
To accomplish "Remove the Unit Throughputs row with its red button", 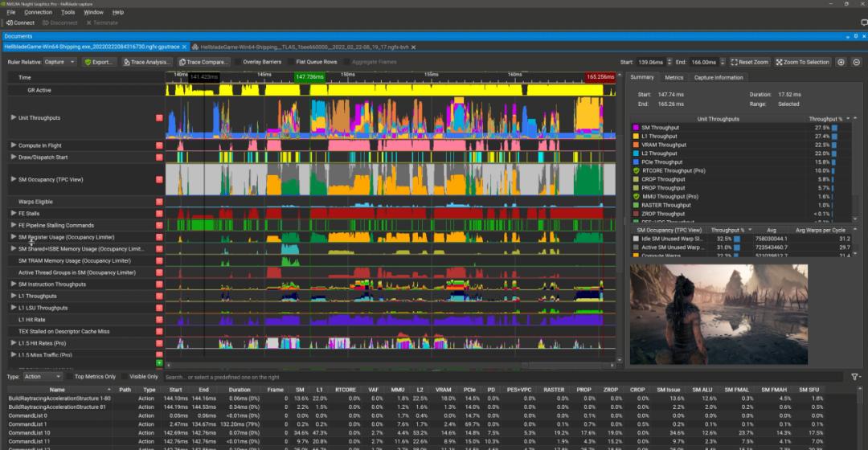I will coord(159,118).
